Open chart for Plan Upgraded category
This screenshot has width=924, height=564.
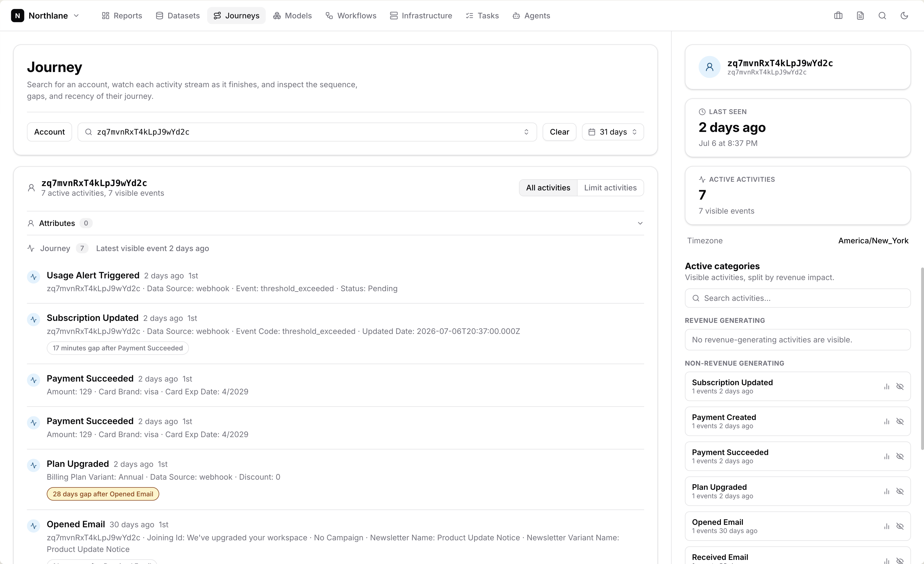click(x=887, y=491)
